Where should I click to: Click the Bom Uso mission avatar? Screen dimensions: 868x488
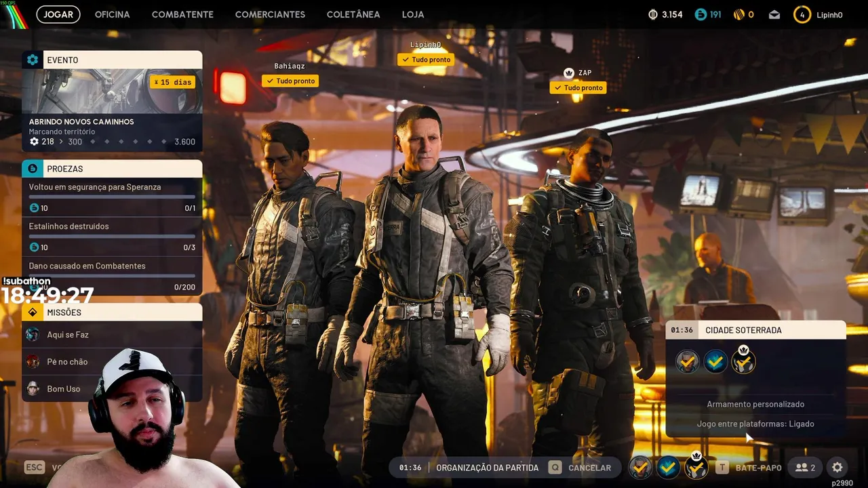(x=33, y=388)
